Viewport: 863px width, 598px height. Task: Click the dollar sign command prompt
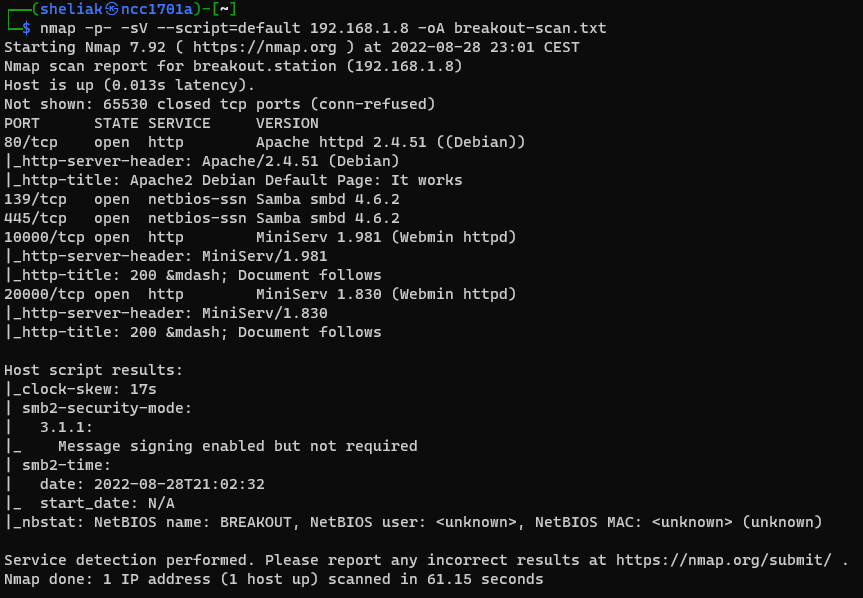point(26,28)
